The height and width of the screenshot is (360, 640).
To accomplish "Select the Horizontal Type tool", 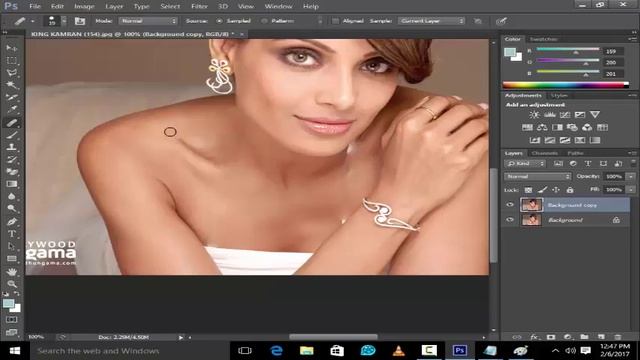I will tap(12, 234).
